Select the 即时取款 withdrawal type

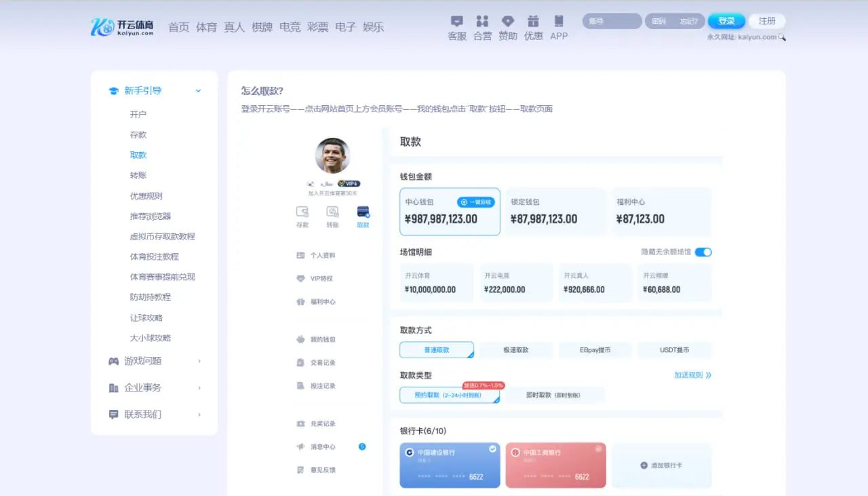(555, 395)
